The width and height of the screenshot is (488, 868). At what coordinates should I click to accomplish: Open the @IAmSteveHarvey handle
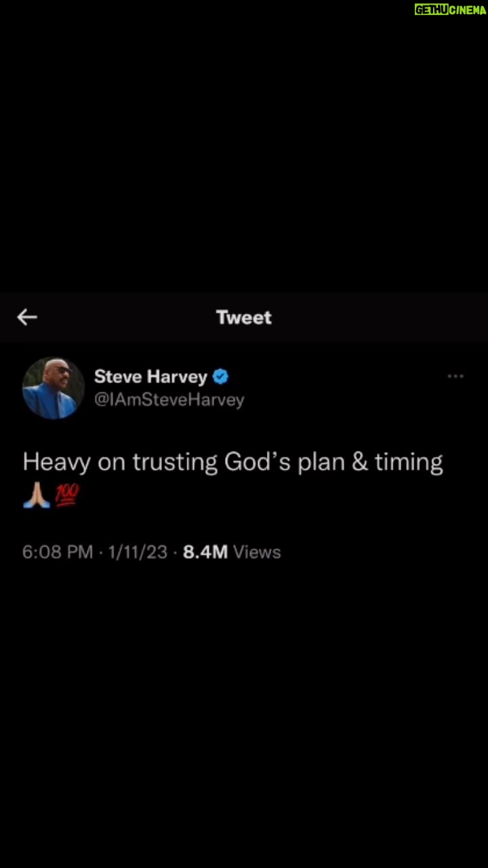point(169,400)
